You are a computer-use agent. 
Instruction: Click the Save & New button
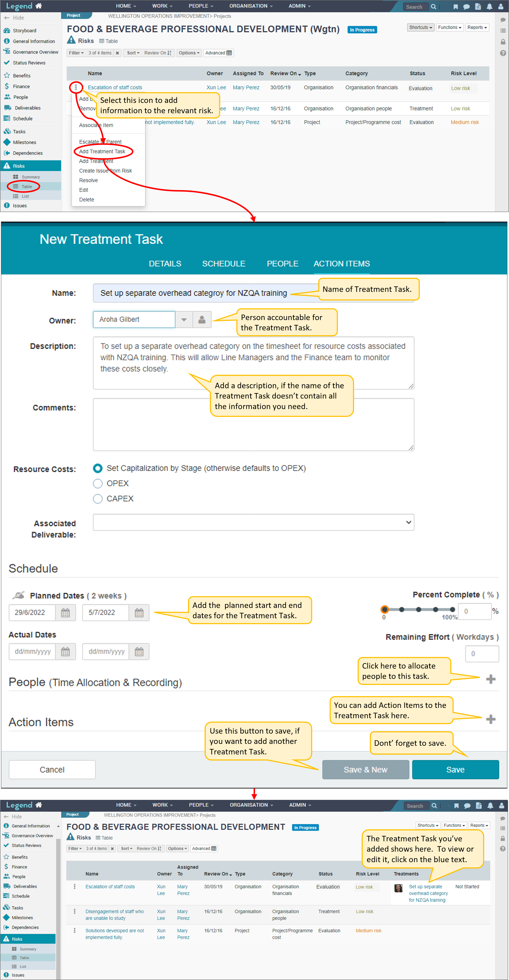pyautogui.click(x=366, y=770)
